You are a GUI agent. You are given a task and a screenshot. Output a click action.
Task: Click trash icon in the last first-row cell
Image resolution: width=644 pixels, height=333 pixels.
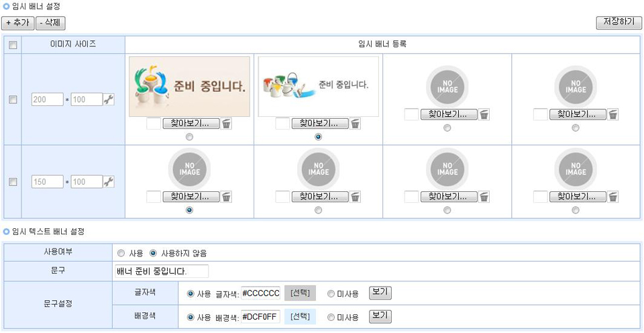[613, 115]
